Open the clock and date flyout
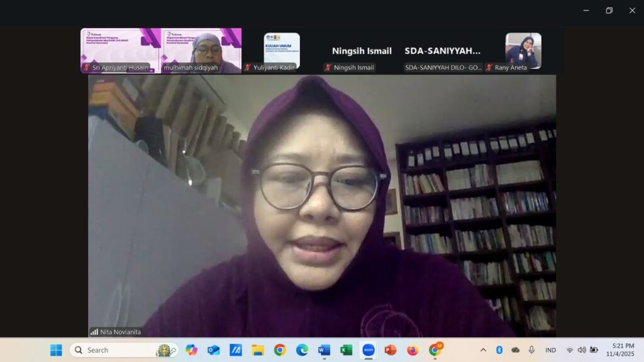This screenshot has width=644, height=362. coord(620,350)
